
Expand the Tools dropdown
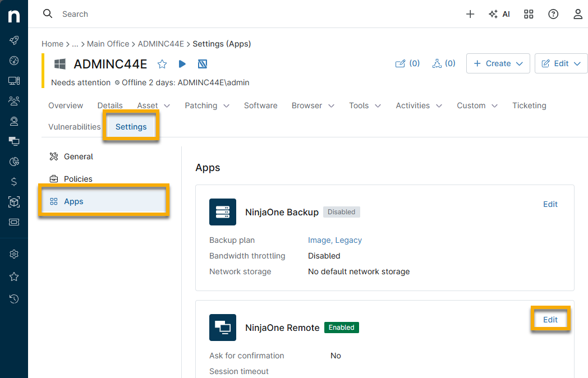click(x=365, y=105)
